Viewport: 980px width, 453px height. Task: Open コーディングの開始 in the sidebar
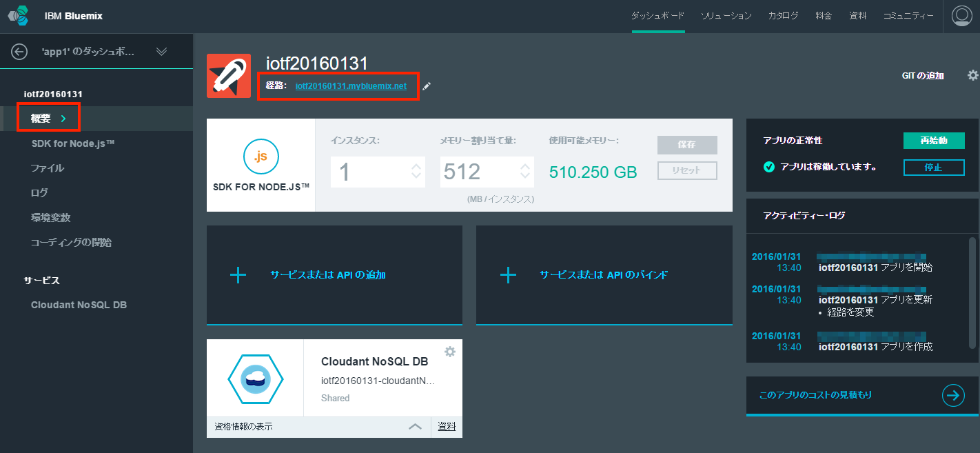point(71,243)
